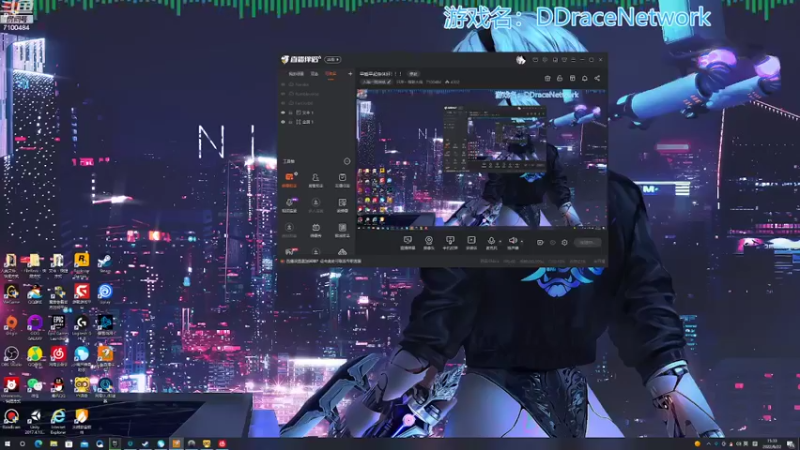
Task: Click the lock icon above the preview
Action: click(x=560, y=78)
